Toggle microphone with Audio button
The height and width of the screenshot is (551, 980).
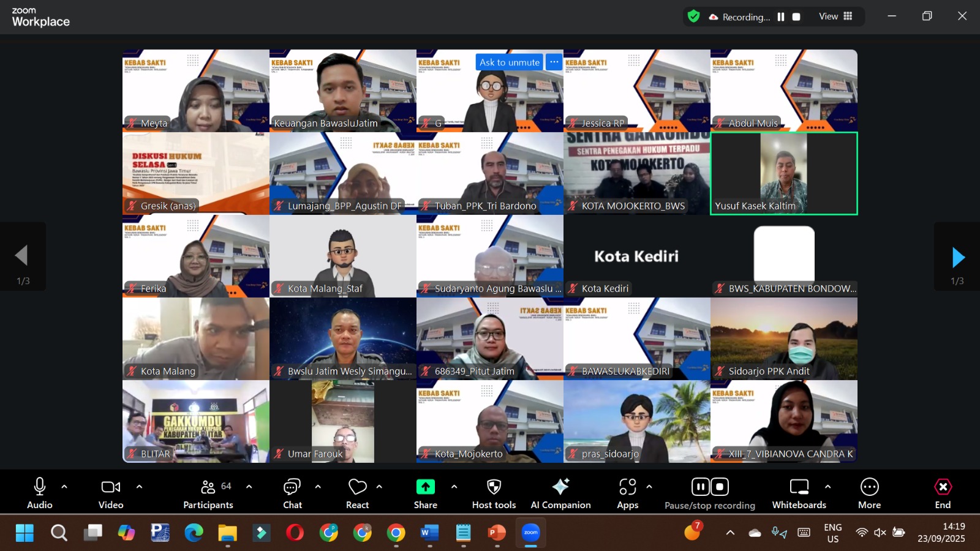click(x=40, y=493)
